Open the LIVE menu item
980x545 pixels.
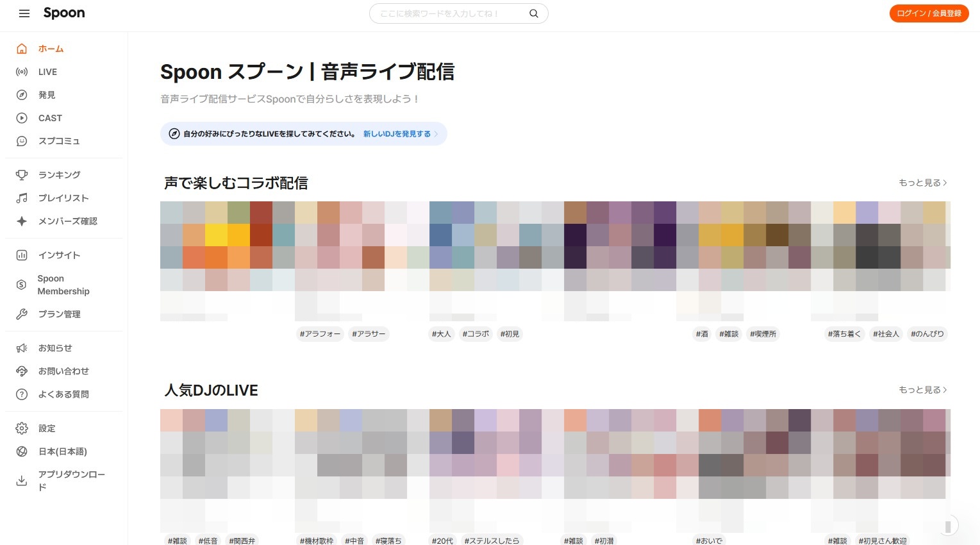64,72
